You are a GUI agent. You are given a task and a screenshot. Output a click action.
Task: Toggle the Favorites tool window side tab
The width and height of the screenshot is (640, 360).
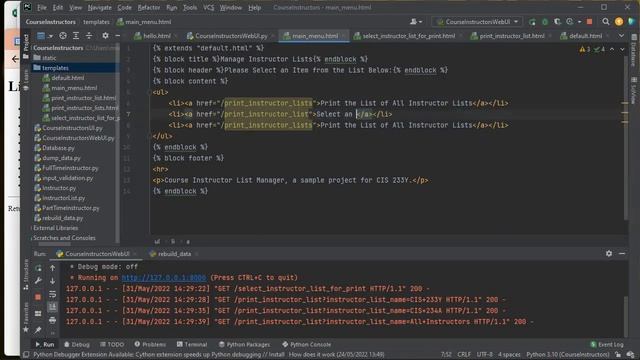[x=26, y=317]
